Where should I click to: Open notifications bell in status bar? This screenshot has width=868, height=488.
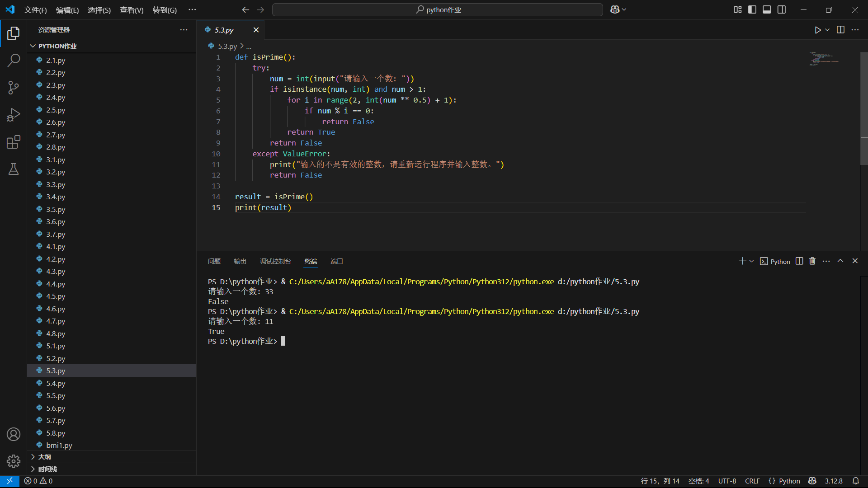855,481
